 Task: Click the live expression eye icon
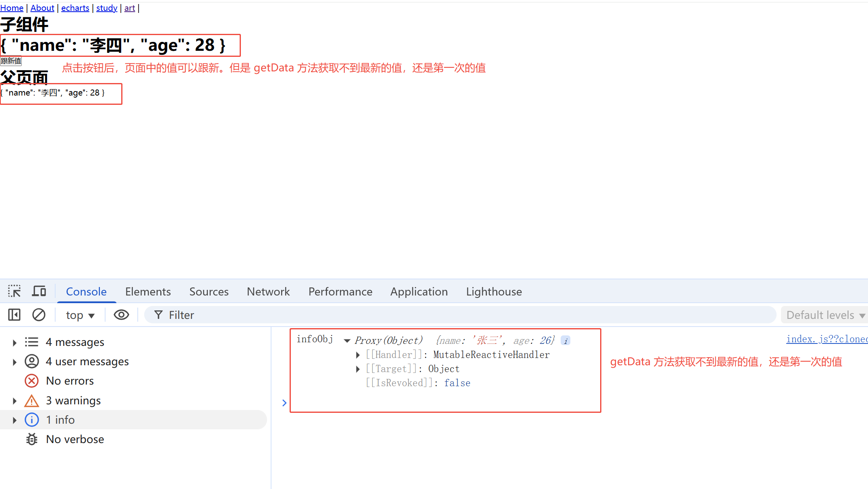[121, 315]
